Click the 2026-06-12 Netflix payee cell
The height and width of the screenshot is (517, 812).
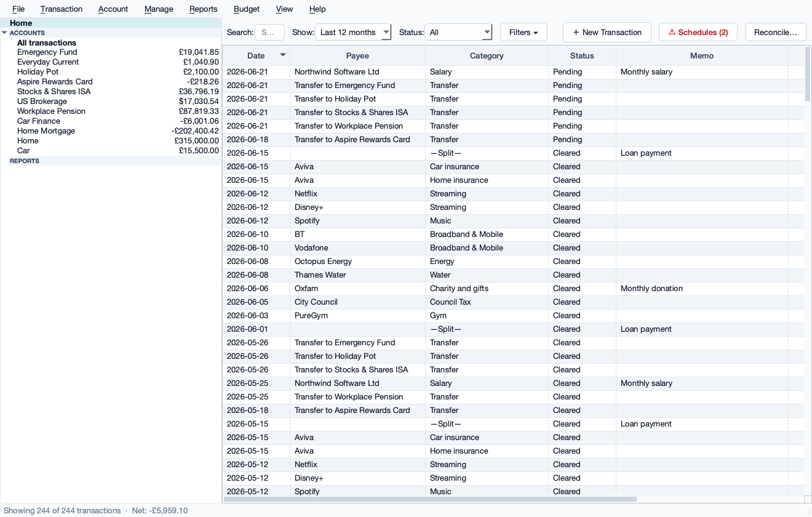pyautogui.click(x=357, y=194)
